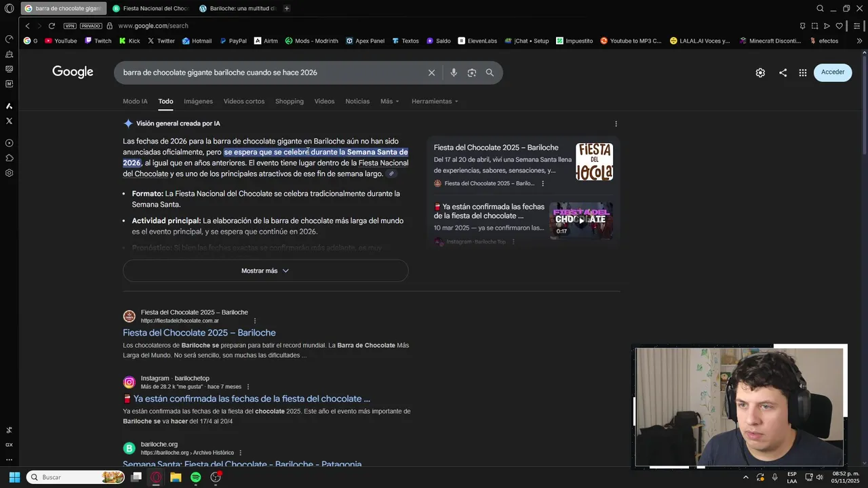
Task: Search by image with Google Lens
Action: tap(472, 73)
